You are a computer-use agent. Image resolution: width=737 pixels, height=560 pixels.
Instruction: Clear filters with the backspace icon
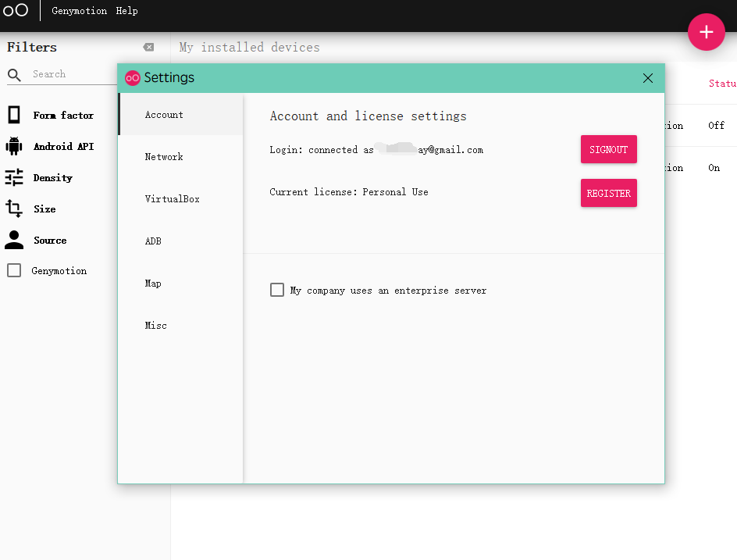point(148,47)
